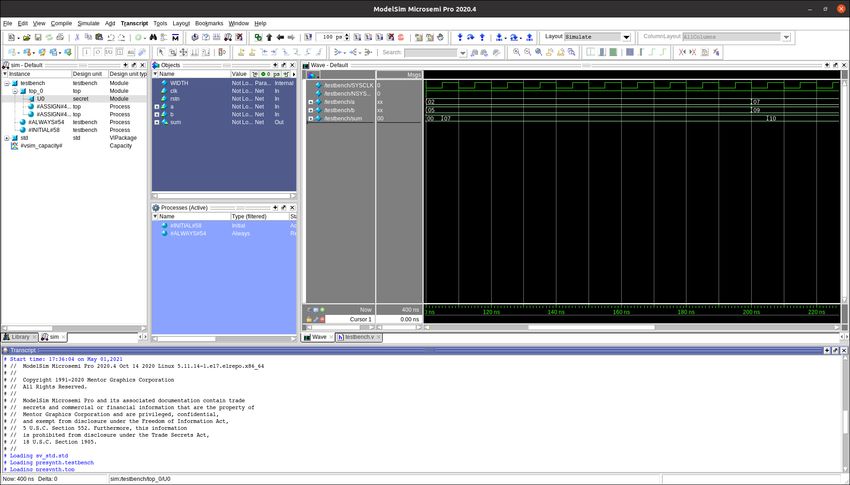Open the Bookmarks menu

pos(209,23)
